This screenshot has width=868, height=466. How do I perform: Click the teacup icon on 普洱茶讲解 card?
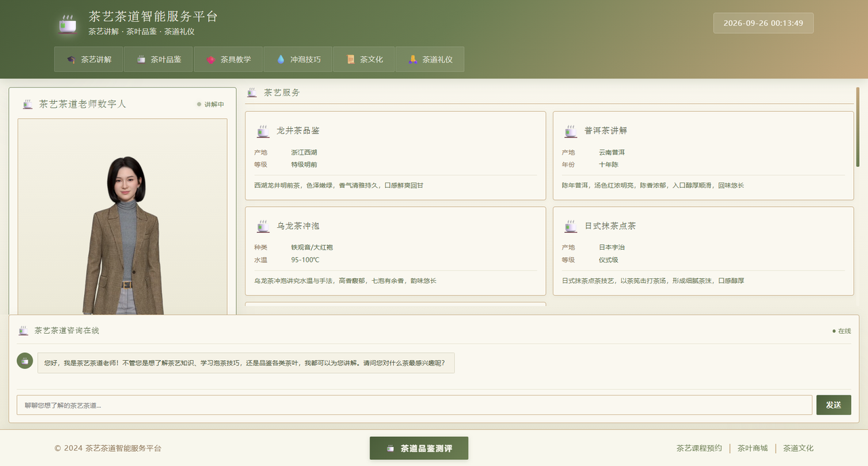point(571,131)
